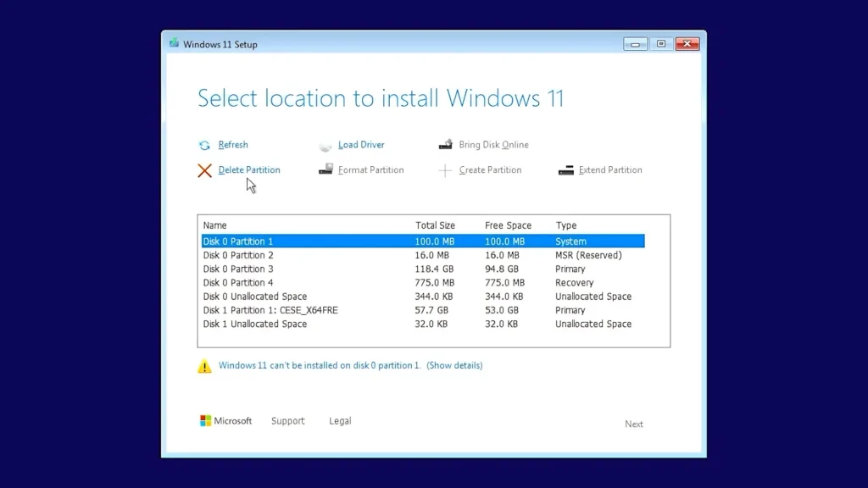This screenshot has width=868, height=488.
Task: Select the Disk 0 Partition 3 row
Action: (x=423, y=269)
